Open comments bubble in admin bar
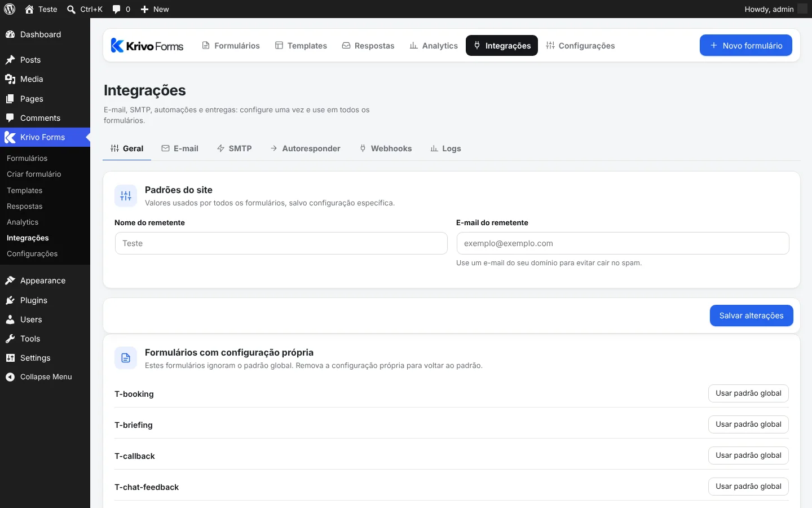Viewport: 812px width, 508px height. pos(121,9)
